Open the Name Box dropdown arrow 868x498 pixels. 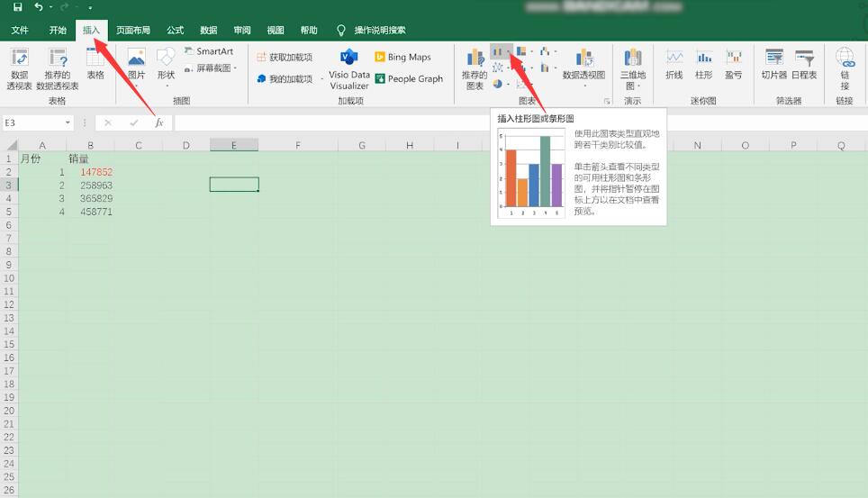pos(68,122)
